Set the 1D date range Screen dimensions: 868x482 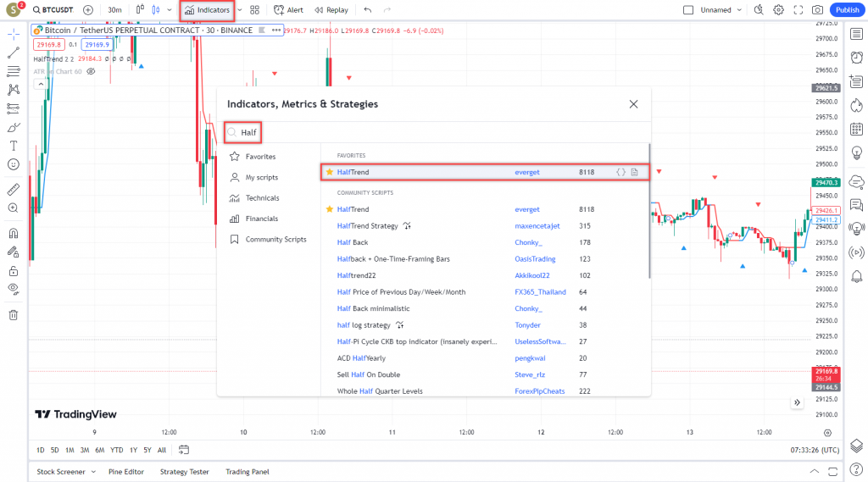41,450
